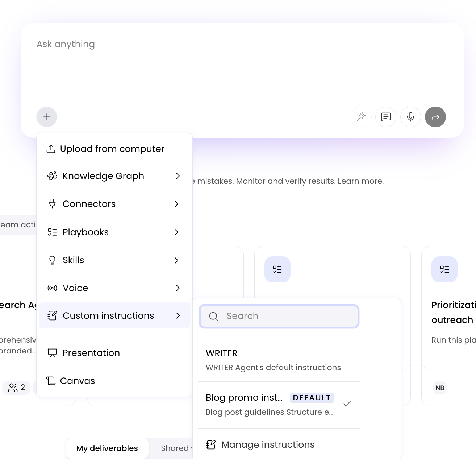Switch to the My deliverables tab
Image resolution: width=476 pixels, height=459 pixels.
pos(107,448)
